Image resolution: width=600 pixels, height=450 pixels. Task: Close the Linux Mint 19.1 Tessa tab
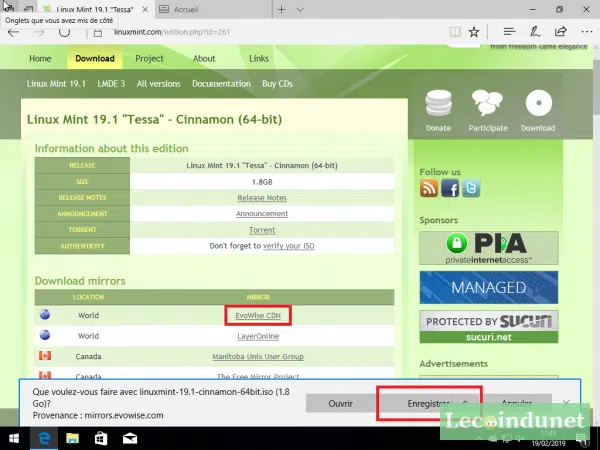click(145, 10)
